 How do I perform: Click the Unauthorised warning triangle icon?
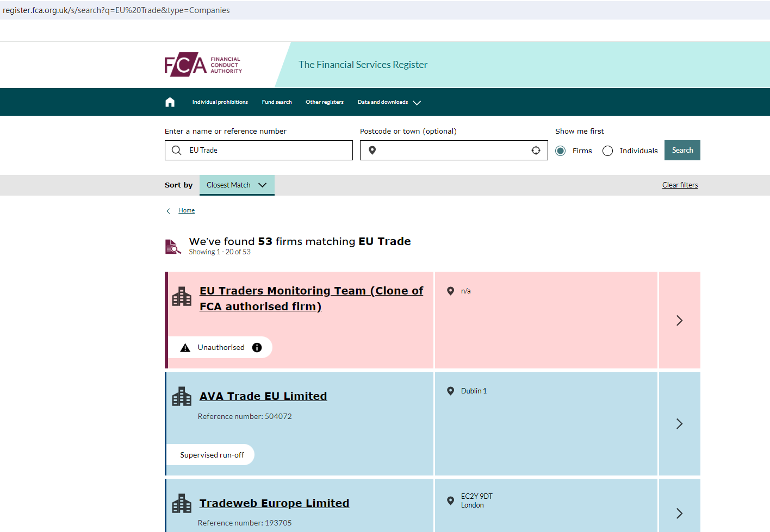(185, 348)
